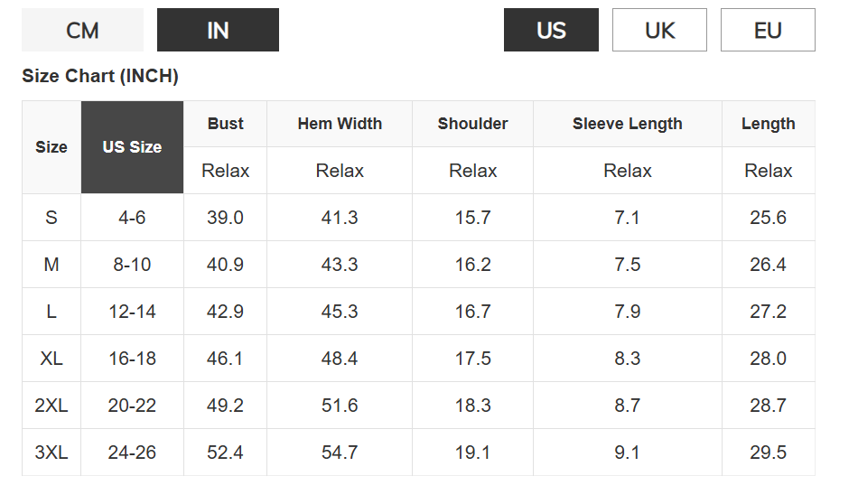The image size is (858, 504).
Task: Click the Size Chart (INCH) heading
Action: pos(100,76)
